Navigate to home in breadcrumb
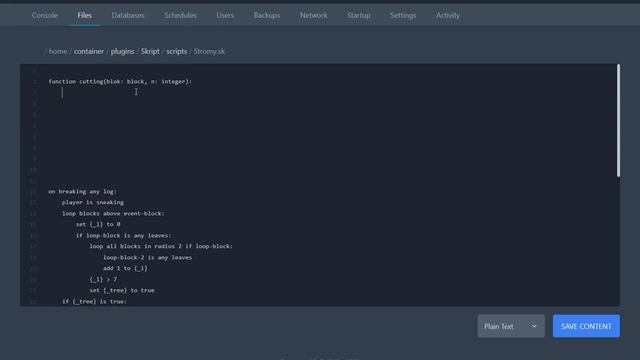 (58, 51)
